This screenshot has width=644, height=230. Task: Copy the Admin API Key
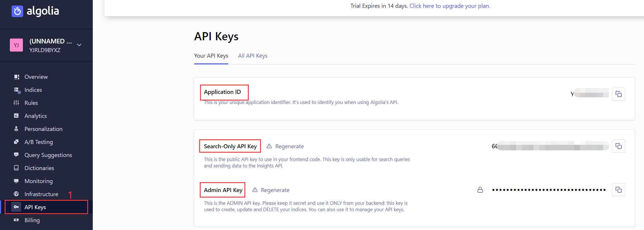(618, 190)
